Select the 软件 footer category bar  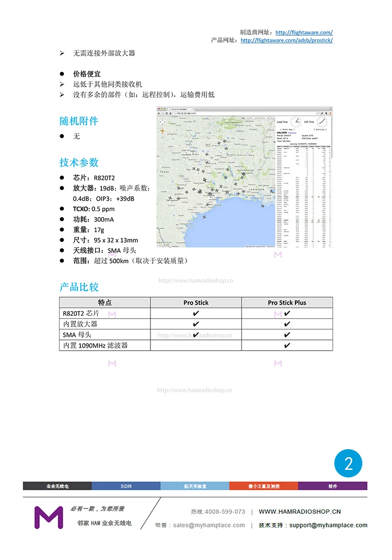[333, 486]
